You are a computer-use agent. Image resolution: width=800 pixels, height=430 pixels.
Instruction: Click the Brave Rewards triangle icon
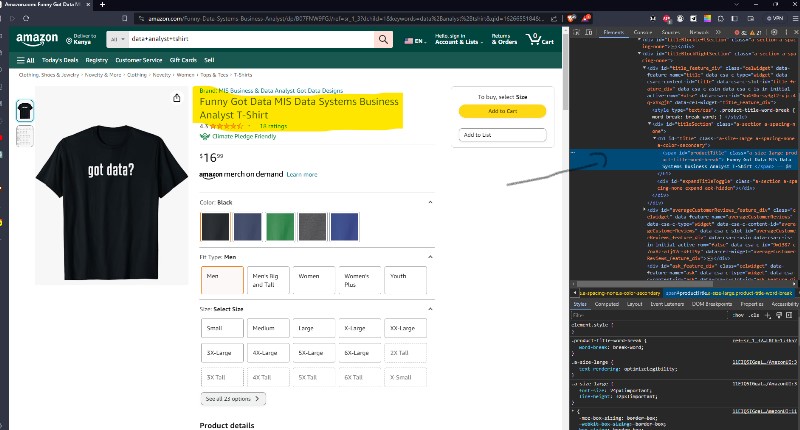click(586, 18)
